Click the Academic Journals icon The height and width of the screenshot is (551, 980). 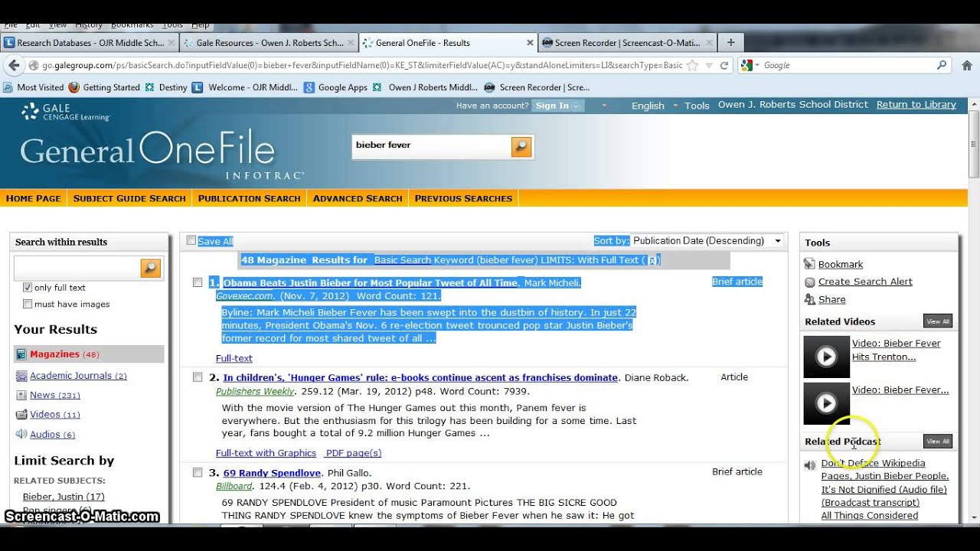21,376
